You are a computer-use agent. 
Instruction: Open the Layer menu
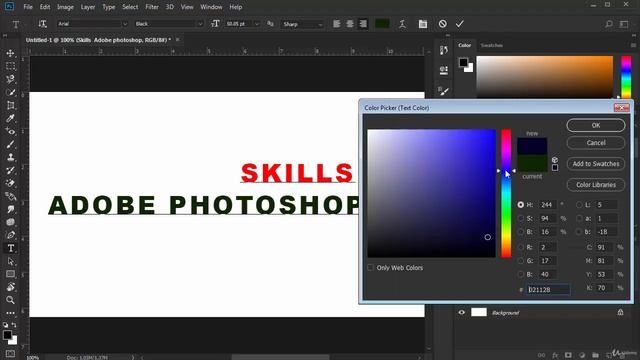point(87,7)
